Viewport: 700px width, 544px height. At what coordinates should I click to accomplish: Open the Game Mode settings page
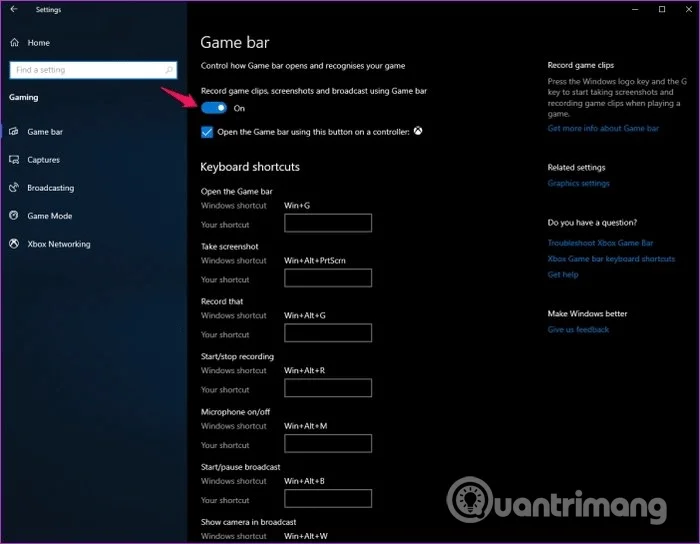coord(50,216)
